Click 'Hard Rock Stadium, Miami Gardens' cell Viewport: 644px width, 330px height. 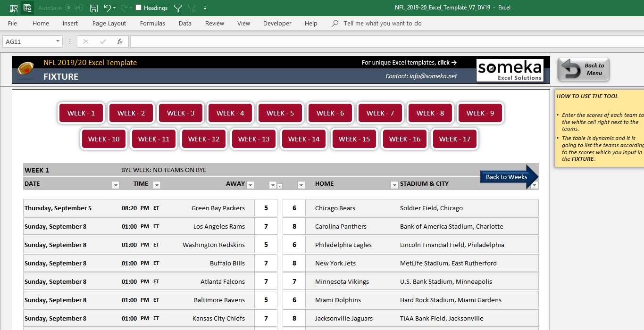pyautogui.click(x=451, y=300)
